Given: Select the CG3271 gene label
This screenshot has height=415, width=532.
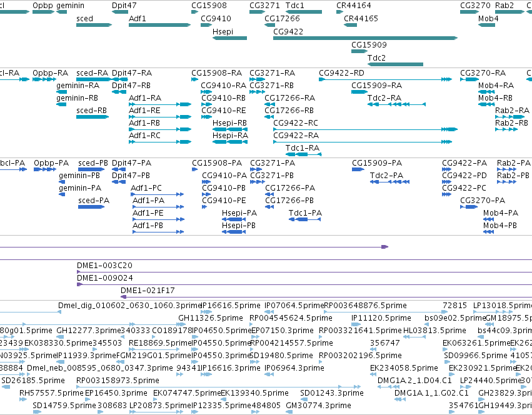Looking at the screenshot, I should [x=264, y=6].
